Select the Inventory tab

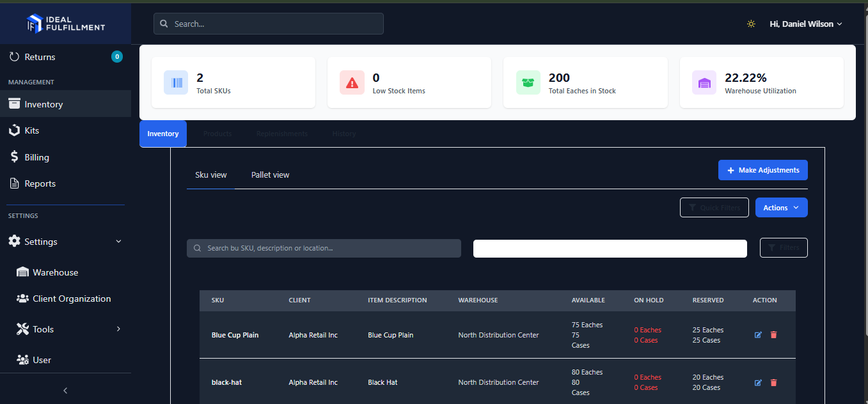(x=163, y=134)
